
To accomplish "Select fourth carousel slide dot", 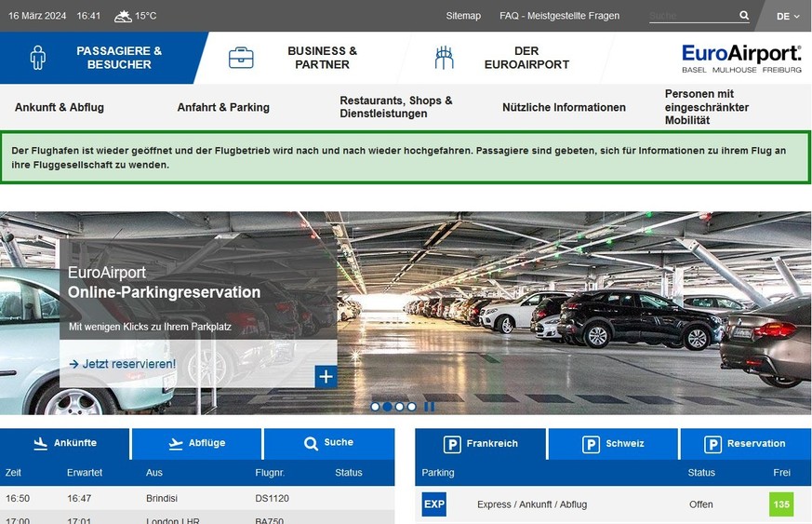I will tap(411, 407).
